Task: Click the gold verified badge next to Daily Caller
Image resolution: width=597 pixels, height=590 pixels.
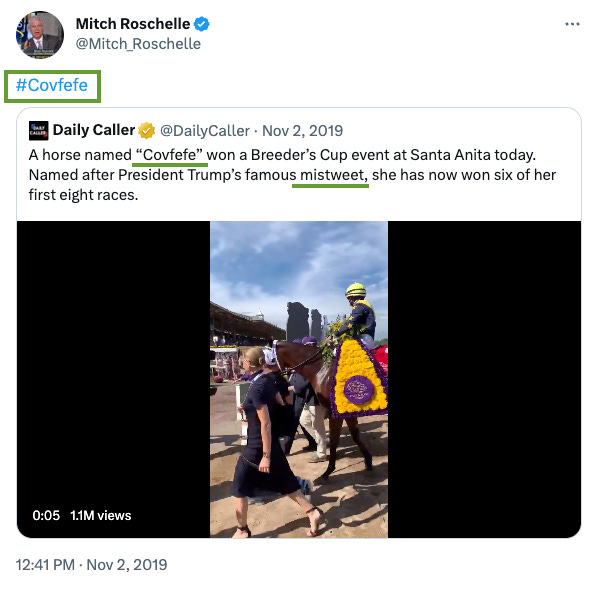Action: point(147,131)
